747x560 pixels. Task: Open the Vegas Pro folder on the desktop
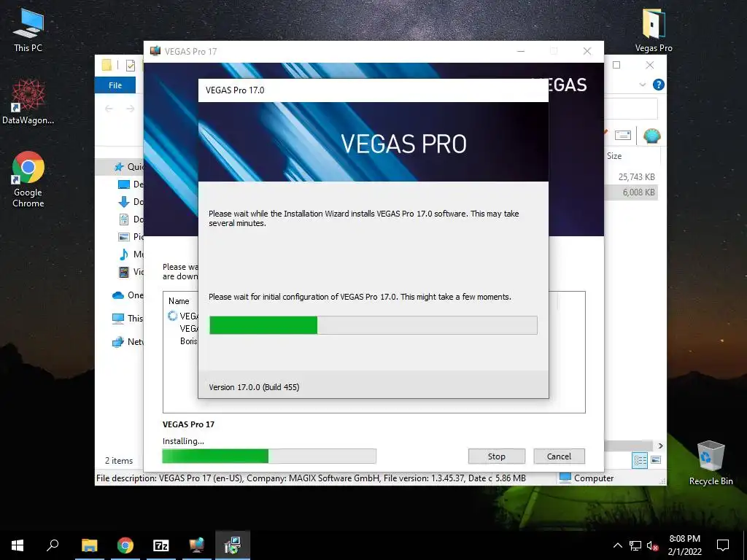pos(653,30)
